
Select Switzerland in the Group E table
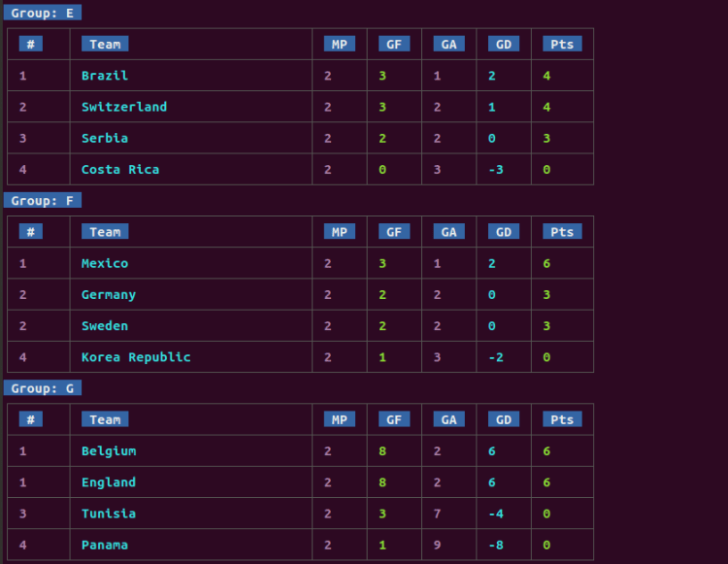[x=124, y=107]
